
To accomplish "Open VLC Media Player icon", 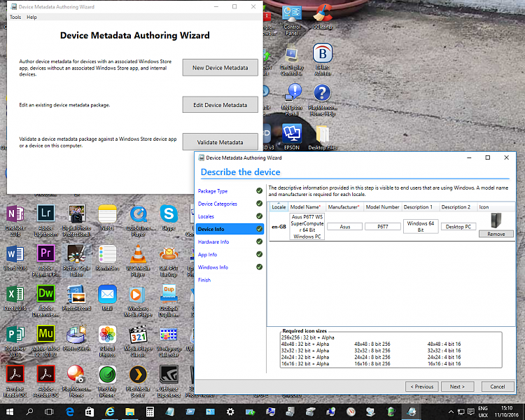I will click(138, 261).
